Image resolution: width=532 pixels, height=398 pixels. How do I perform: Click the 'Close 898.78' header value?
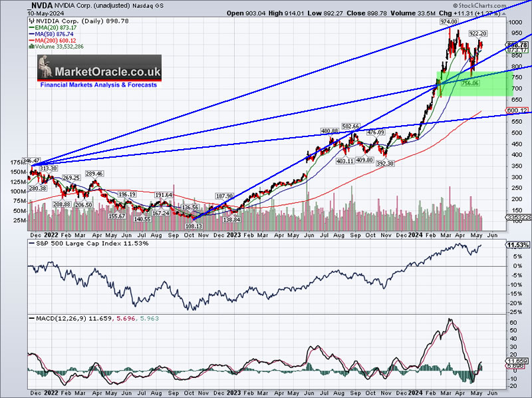[x=367, y=13]
